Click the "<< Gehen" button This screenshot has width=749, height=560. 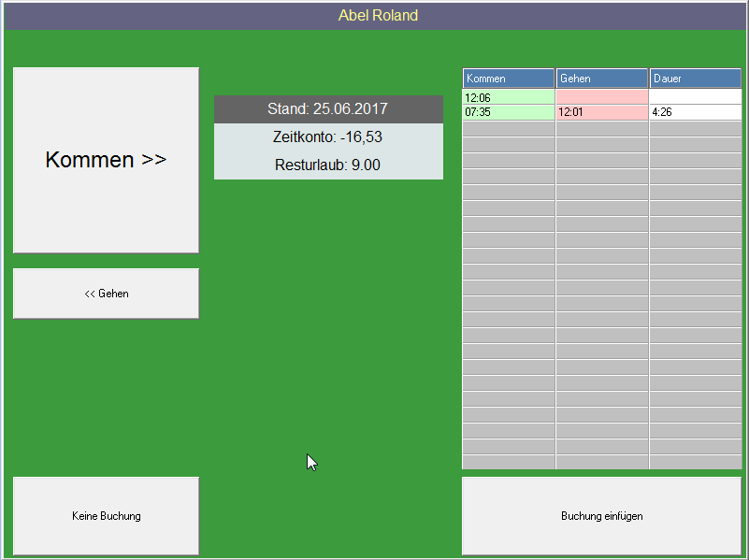click(105, 293)
